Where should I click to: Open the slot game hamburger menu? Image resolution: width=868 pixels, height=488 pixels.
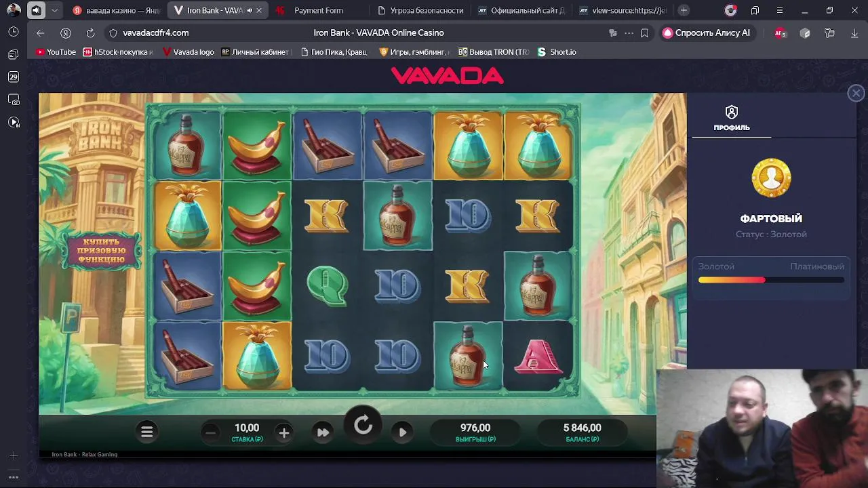147,432
